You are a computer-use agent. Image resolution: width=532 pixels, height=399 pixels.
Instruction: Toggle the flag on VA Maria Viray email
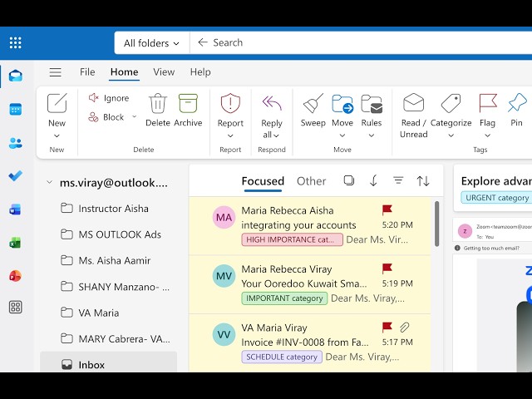(387, 328)
